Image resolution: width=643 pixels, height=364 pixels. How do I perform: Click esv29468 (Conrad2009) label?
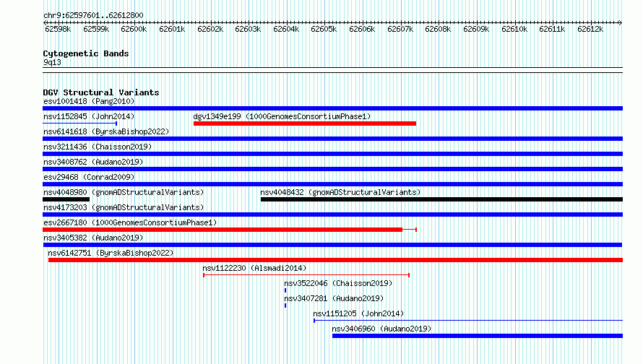click(x=89, y=177)
